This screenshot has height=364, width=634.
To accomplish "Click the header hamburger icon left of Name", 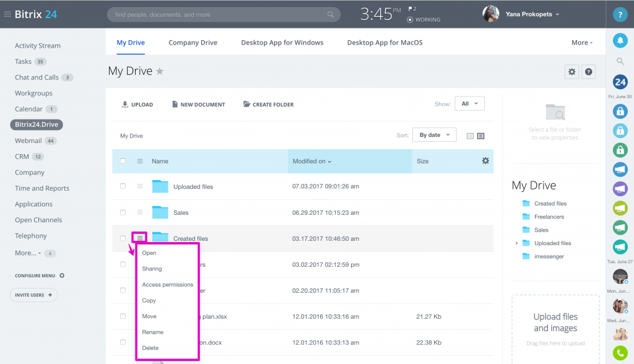I will tap(140, 161).
